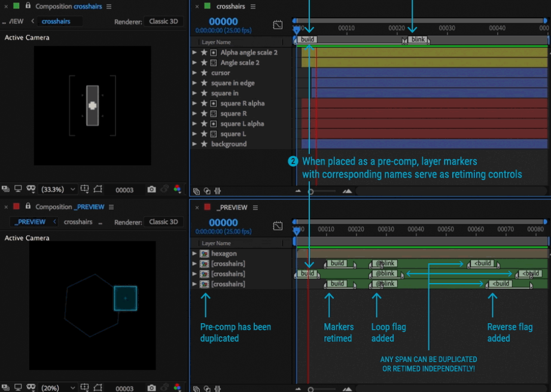Click Classic 3D renderer button in _PREVIEW viewer
Viewport: 551px width, 392px height.
163,222
